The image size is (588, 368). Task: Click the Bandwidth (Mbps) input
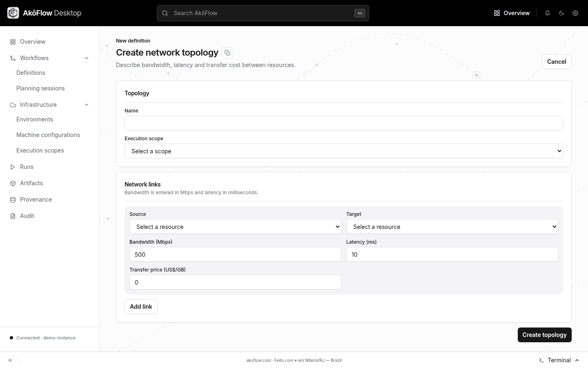(235, 254)
